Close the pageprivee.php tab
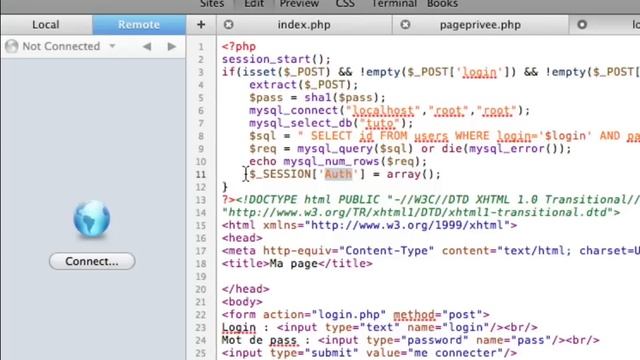 (405, 25)
